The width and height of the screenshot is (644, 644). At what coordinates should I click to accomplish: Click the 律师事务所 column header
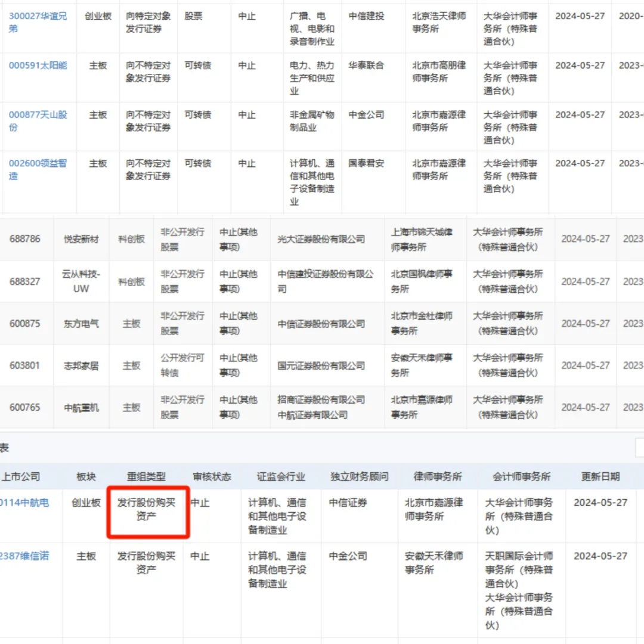(438, 476)
